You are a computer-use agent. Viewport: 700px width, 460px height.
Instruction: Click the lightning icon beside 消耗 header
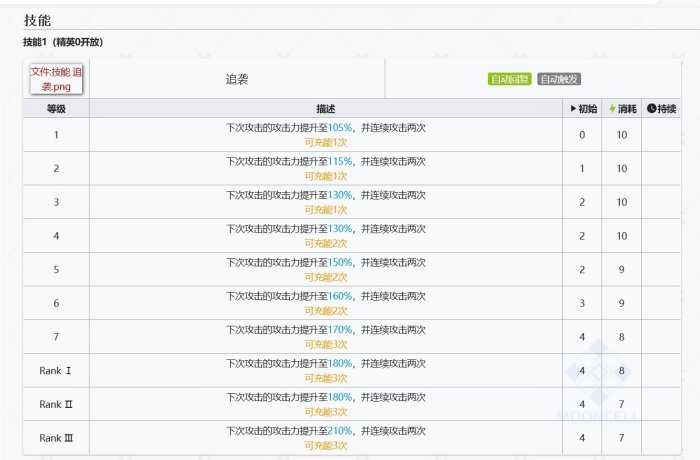click(612, 108)
